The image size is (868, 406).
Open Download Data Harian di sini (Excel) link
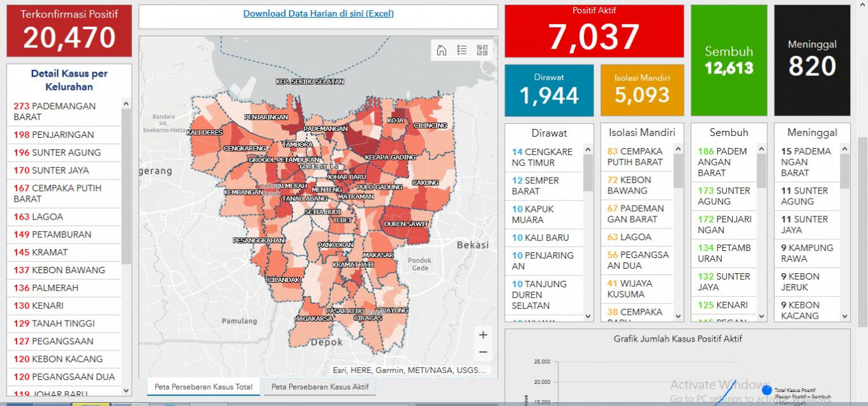click(318, 13)
